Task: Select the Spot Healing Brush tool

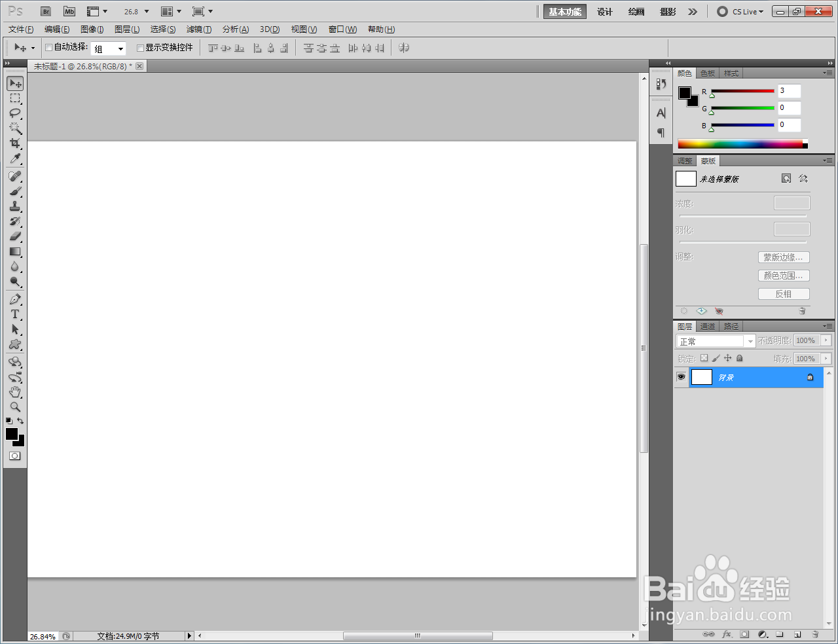Action: pos(15,176)
